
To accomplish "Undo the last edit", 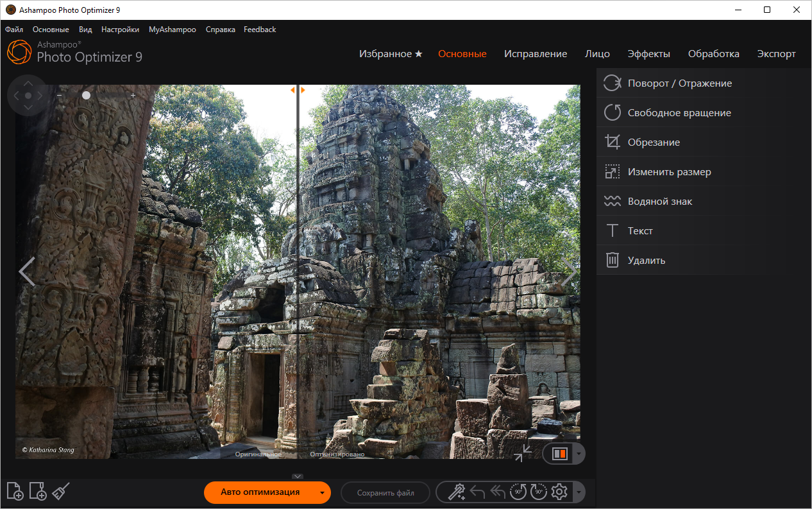I will (477, 491).
